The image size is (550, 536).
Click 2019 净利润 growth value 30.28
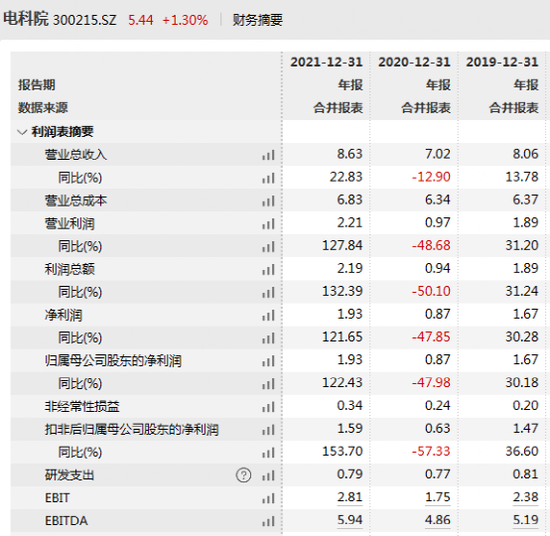coord(522,337)
